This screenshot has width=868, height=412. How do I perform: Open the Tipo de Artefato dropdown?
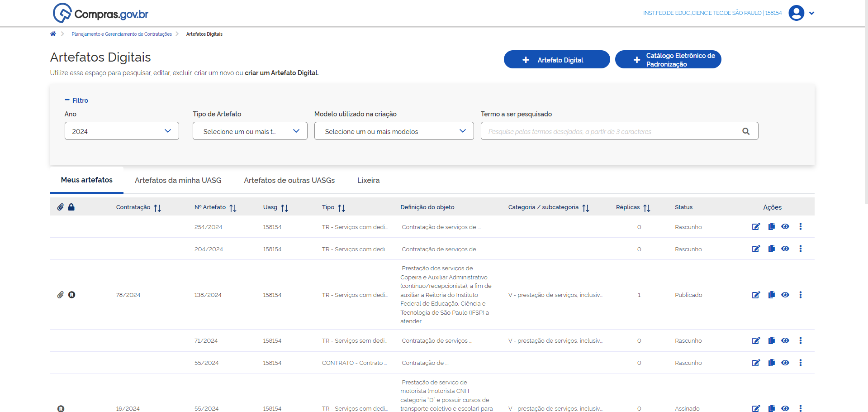250,131
